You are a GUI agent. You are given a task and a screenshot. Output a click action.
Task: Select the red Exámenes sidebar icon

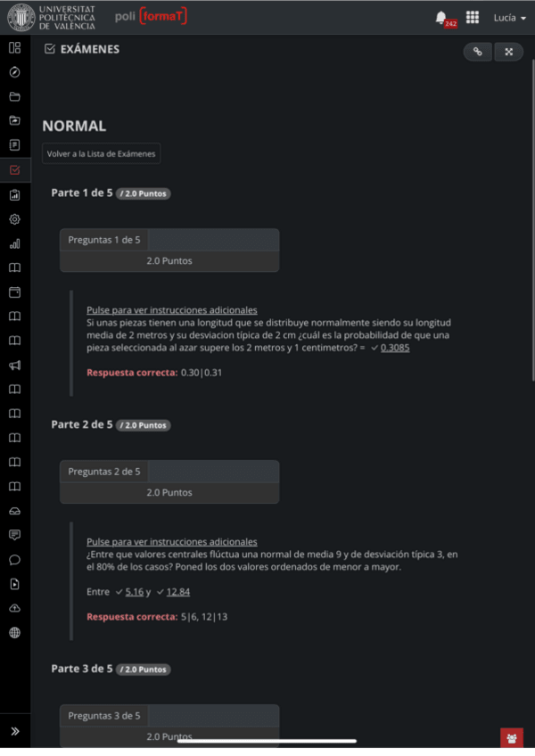point(14,169)
